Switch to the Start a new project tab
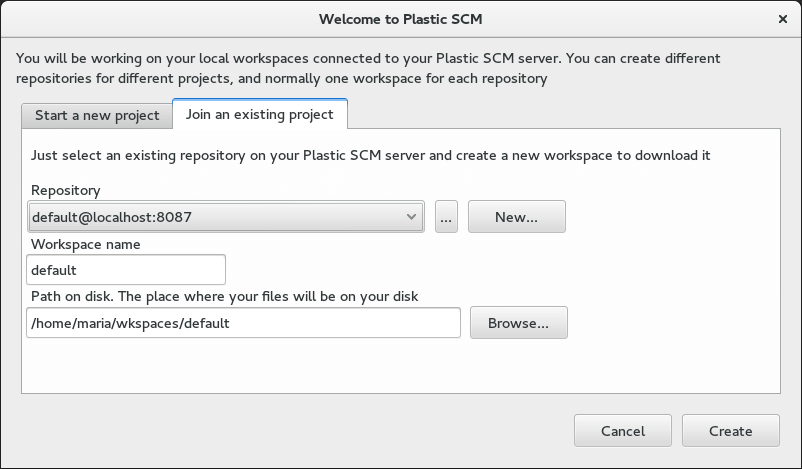802x469 pixels. [x=97, y=116]
